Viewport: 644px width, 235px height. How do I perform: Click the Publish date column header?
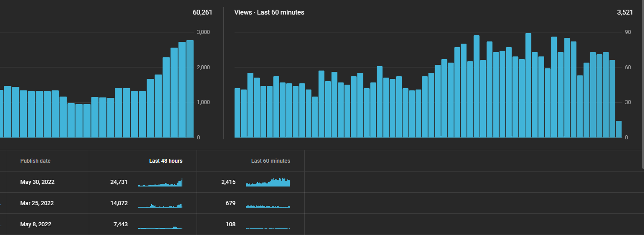(35, 161)
